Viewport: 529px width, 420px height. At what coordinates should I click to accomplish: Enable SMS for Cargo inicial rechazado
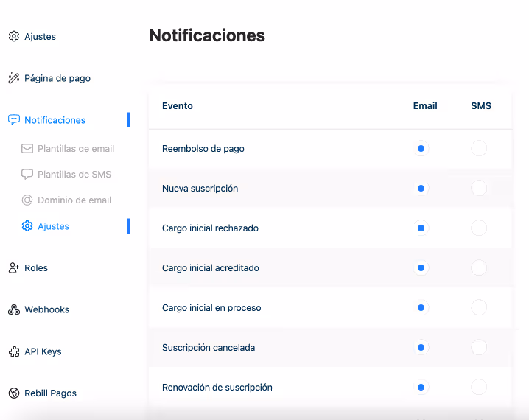click(479, 228)
